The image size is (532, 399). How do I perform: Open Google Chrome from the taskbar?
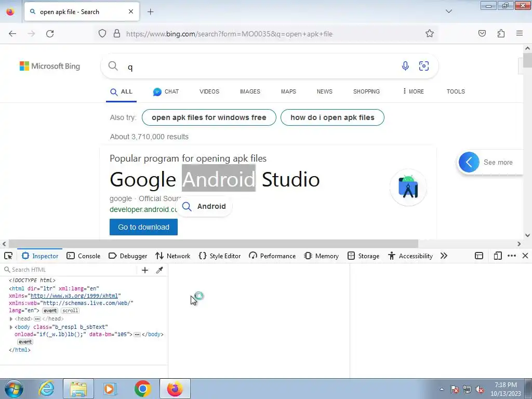coord(142,389)
